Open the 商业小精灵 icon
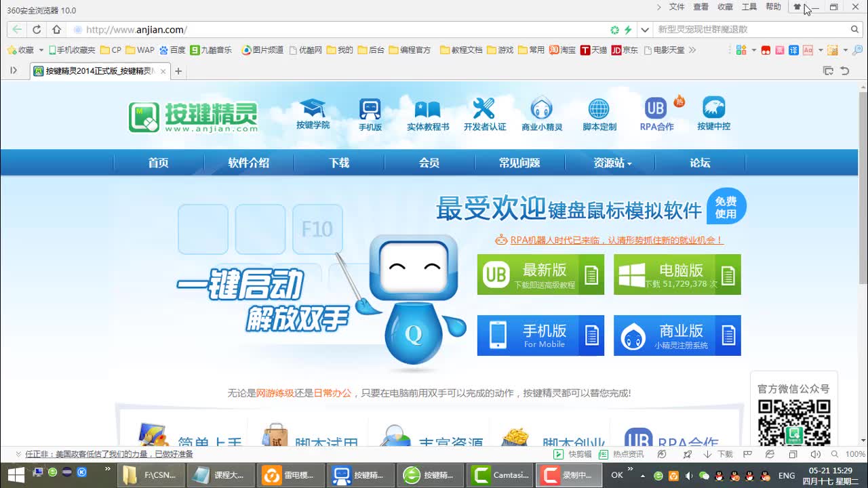 coord(541,115)
